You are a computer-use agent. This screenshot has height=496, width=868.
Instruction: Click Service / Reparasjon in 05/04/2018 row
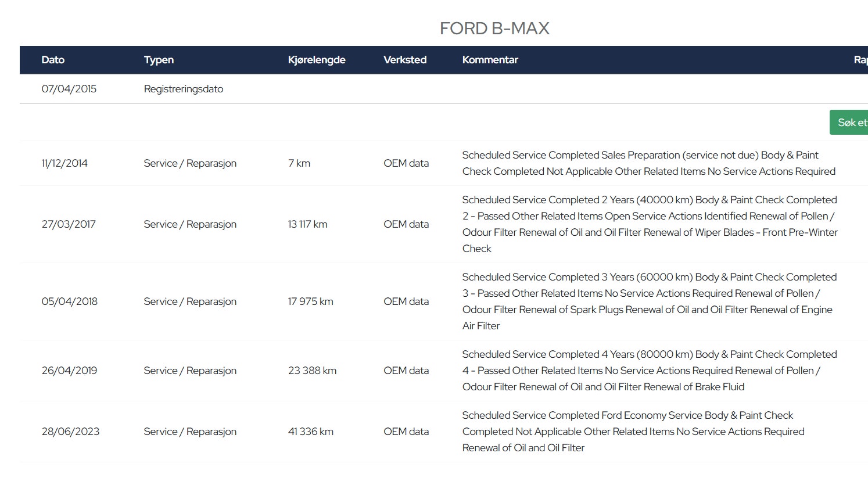(x=190, y=301)
